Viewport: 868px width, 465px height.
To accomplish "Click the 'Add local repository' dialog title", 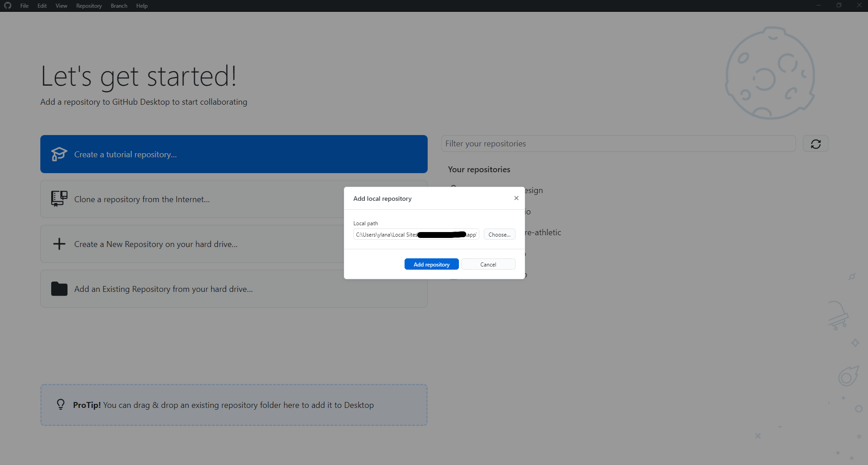I will (x=382, y=199).
